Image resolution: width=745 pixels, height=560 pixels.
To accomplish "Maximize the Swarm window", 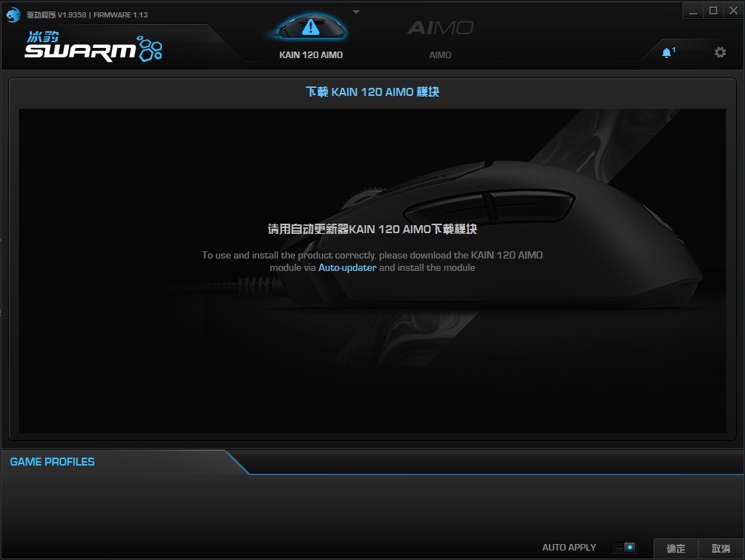I will (713, 11).
